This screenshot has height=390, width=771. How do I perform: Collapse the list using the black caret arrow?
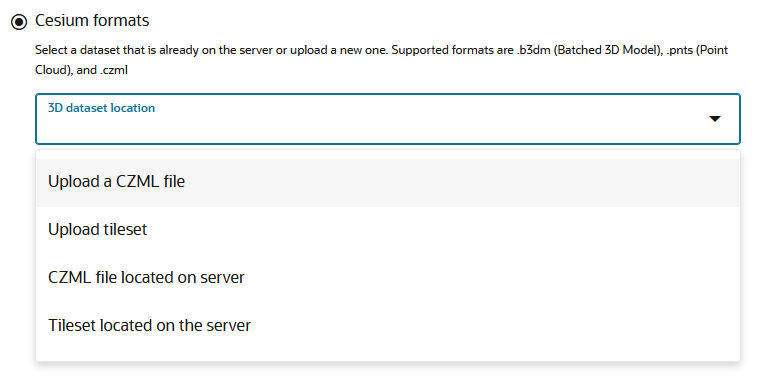[x=714, y=119]
